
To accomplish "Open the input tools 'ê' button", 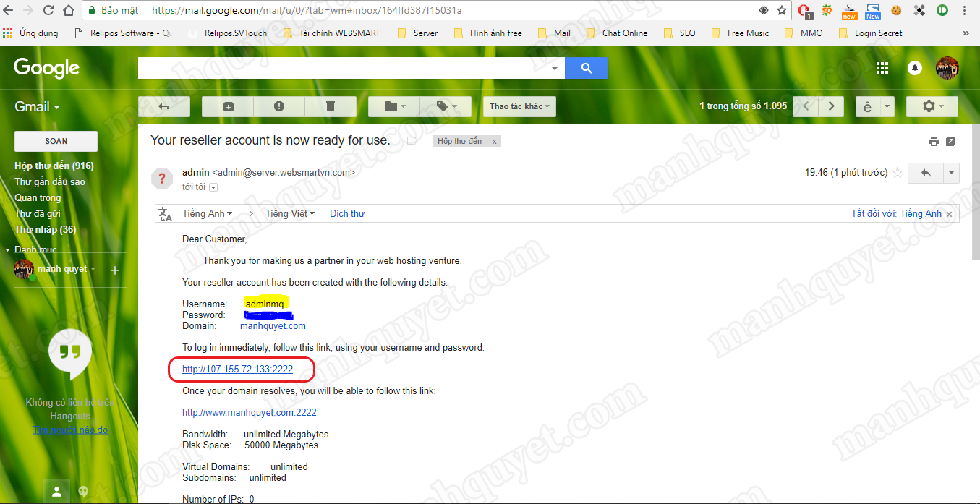I will point(868,106).
